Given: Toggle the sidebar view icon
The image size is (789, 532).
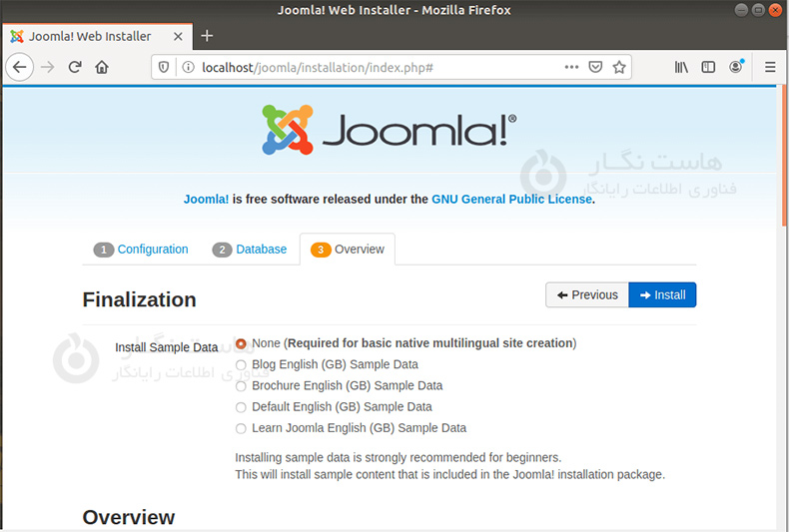Looking at the screenshot, I should click(708, 67).
